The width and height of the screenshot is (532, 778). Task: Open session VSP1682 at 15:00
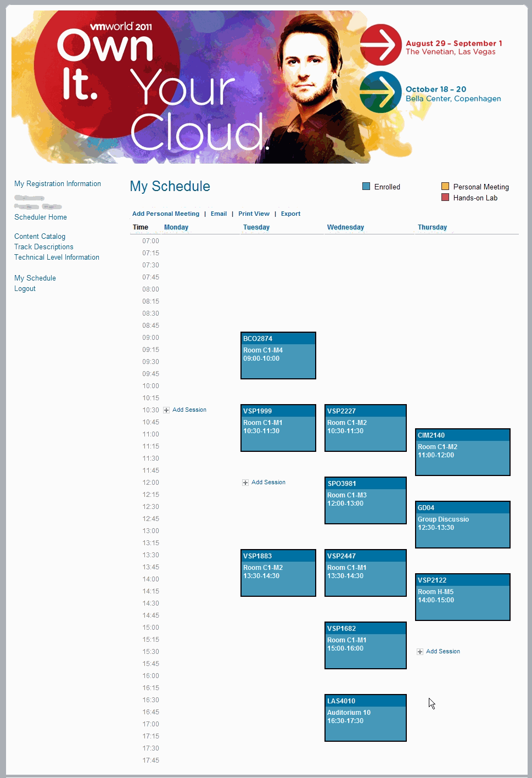(x=366, y=645)
